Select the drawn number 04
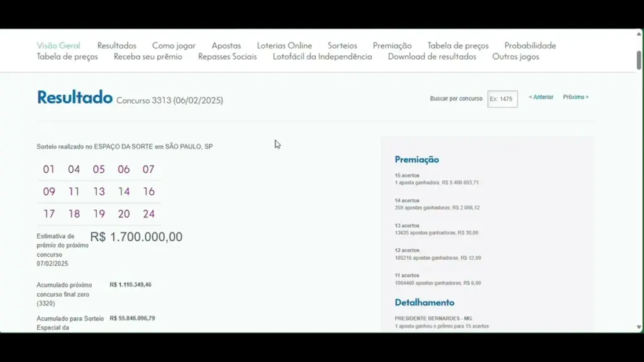 (74, 170)
